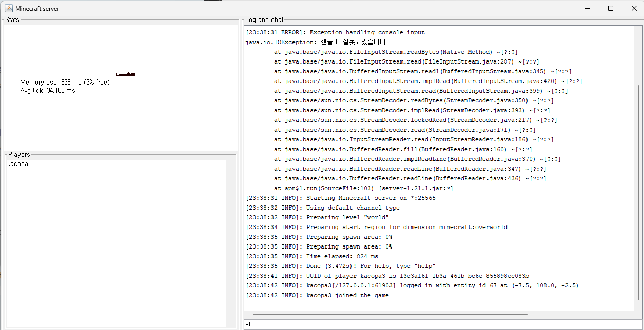Click the BufferedReader.readLine java:436 trace line
This screenshot has width=644, height=330.
click(410, 178)
